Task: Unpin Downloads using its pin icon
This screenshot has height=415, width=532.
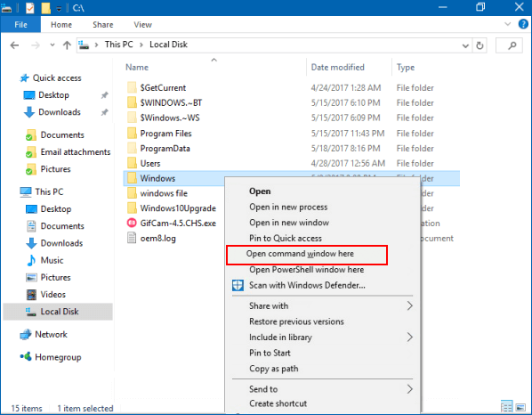Action: (104, 112)
